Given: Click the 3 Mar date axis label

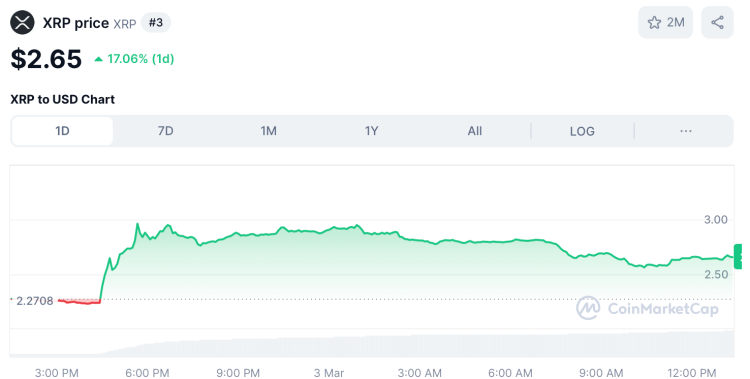Looking at the screenshot, I should pos(329,373).
